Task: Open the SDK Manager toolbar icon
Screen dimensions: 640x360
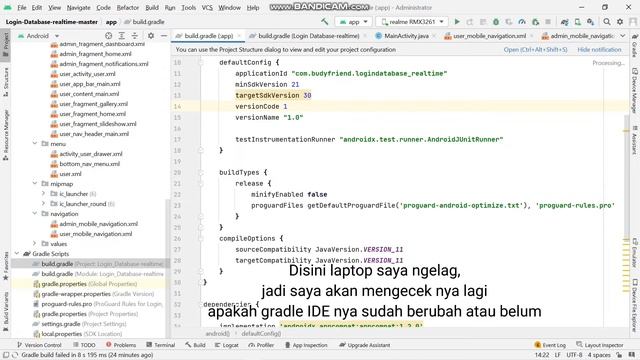Action: (x=591, y=22)
